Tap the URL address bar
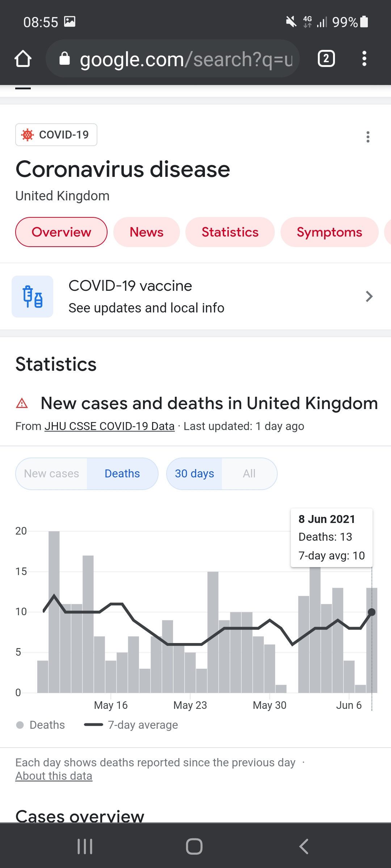The image size is (391, 868). click(x=173, y=59)
